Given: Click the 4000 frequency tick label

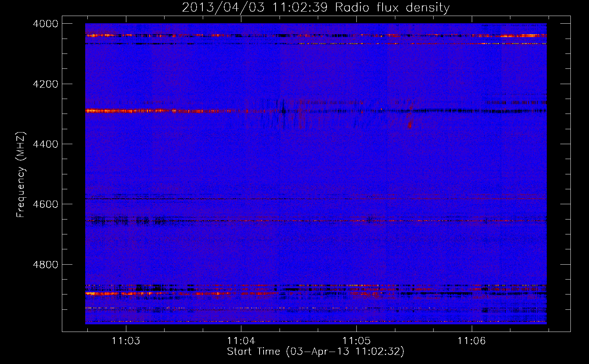Looking at the screenshot, I should click(46, 24).
